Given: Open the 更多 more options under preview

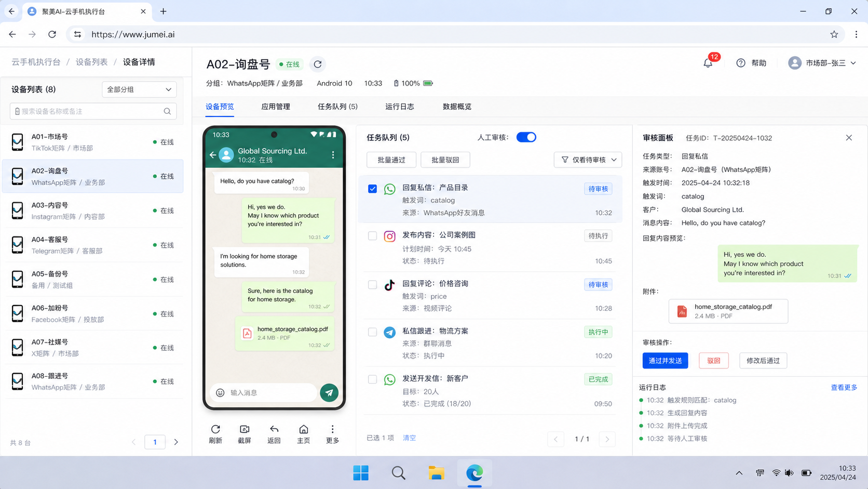Looking at the screenshot, I should click(x=332, y=429).
